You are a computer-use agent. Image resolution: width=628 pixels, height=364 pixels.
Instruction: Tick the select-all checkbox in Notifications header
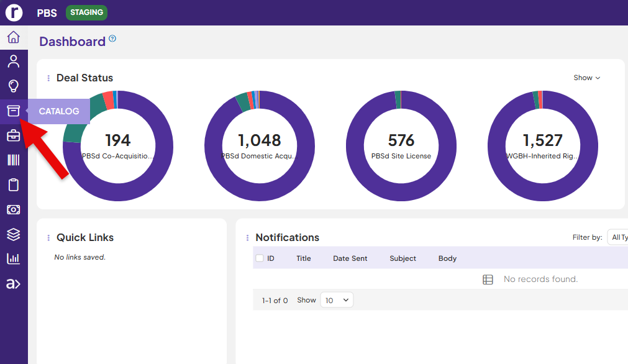260,258
